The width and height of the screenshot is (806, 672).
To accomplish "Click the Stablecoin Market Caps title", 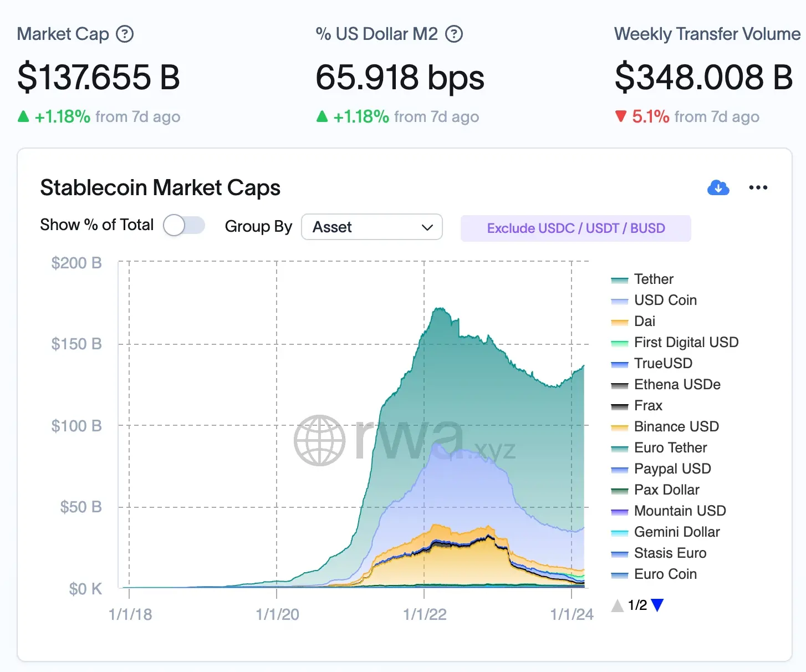I will [160, 187].
